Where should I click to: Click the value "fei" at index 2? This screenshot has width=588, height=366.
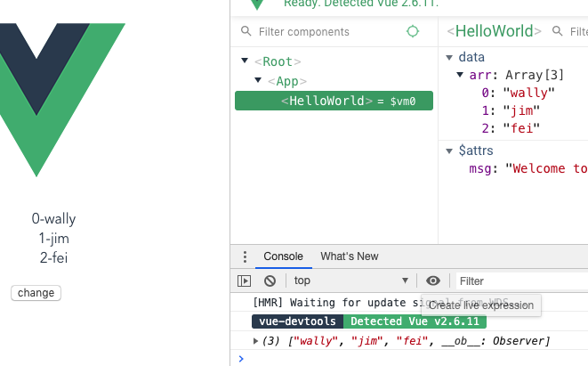pyautogui.click(x=521, y=128)
